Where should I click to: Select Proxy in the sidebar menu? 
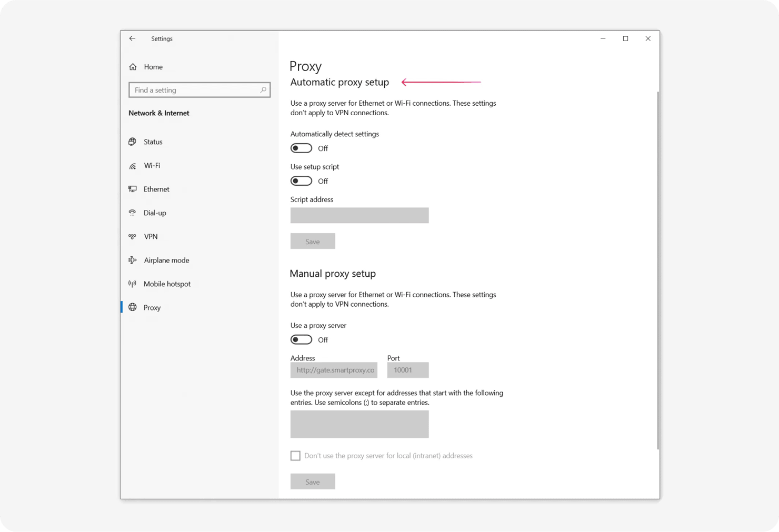click(x=152, y=307)
